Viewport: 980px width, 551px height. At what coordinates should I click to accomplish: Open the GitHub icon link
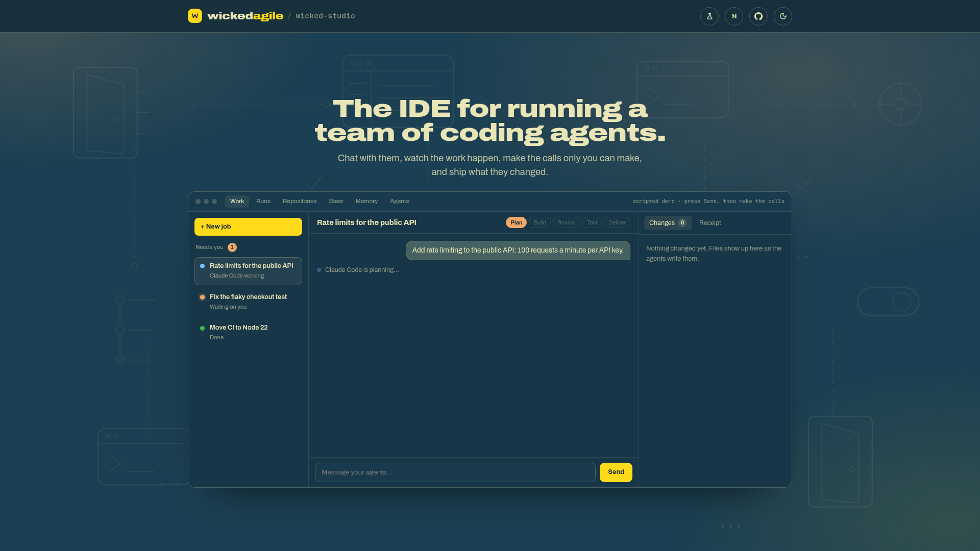click(x=758, y=16)
